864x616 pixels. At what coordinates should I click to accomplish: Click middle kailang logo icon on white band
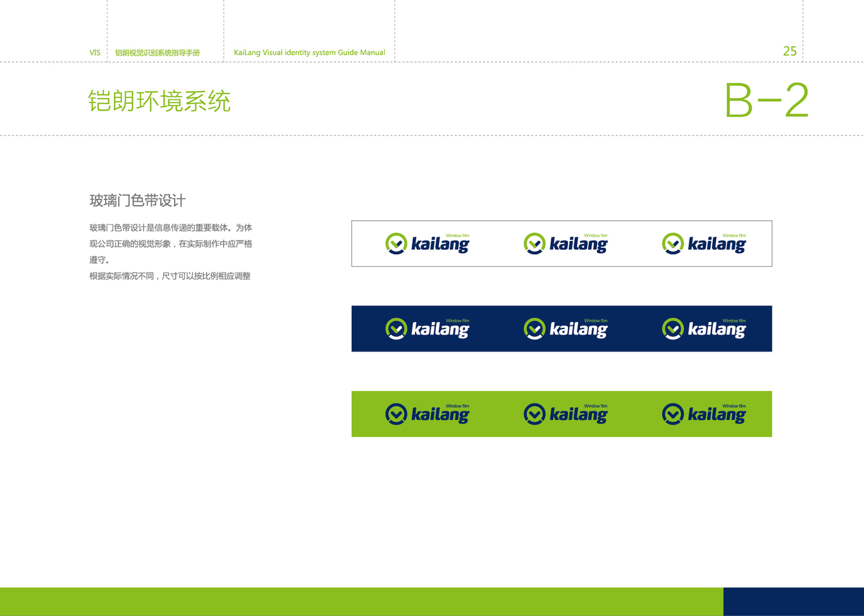click(x=534, y=243)
